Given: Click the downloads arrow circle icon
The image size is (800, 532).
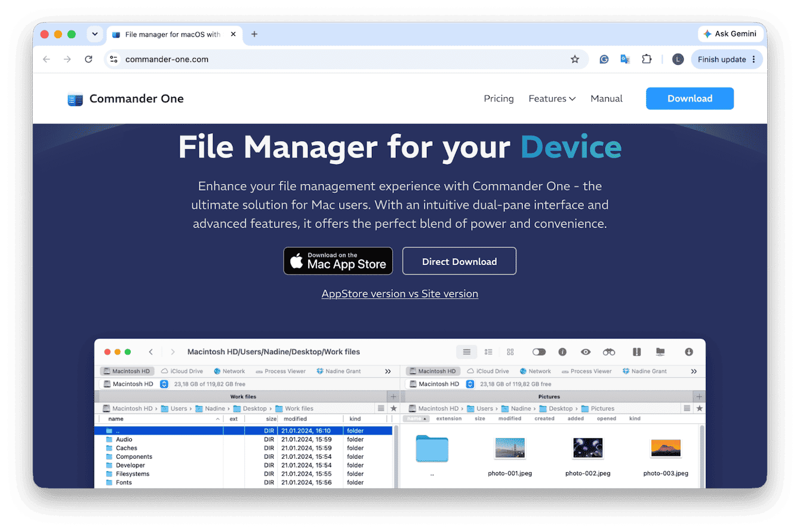Looking at the screenshot, I should pos(689,352).
